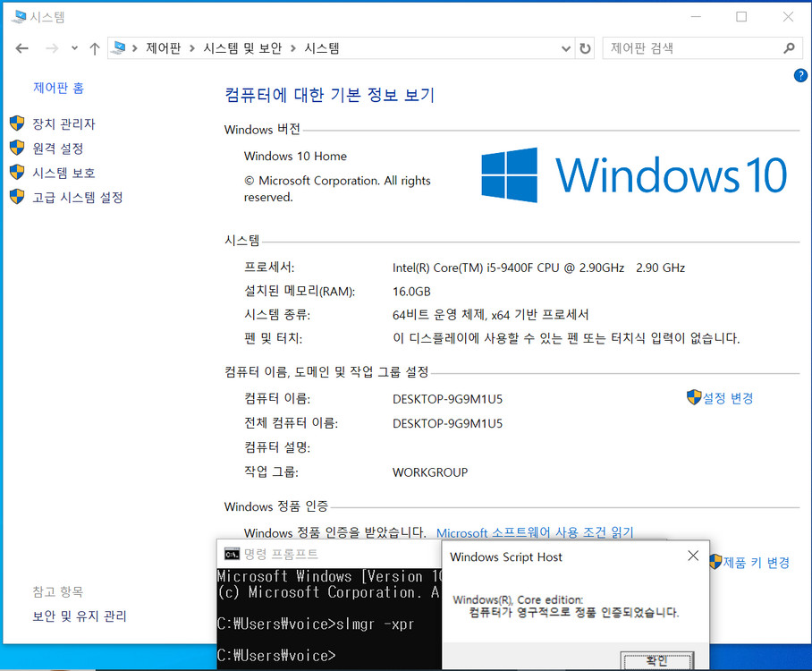Click the shield icon next to 장치 관리자

point(16,123)
